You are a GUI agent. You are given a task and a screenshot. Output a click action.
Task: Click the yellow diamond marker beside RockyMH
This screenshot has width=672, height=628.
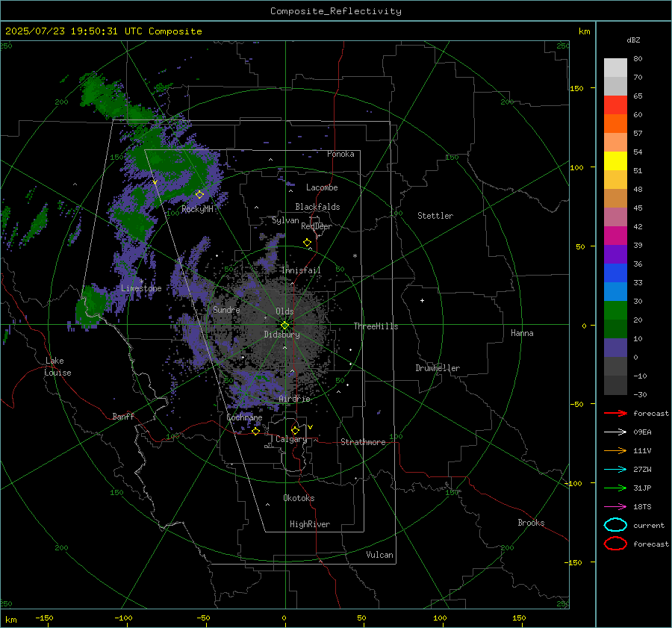point(199,195)
